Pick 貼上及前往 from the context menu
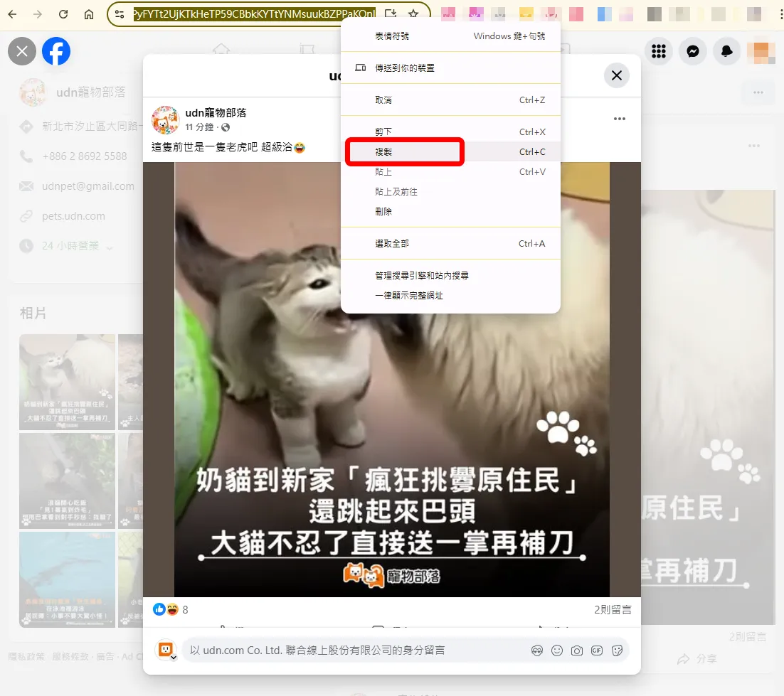This screenshot has width=784, height=696. (x=396, y=192)
